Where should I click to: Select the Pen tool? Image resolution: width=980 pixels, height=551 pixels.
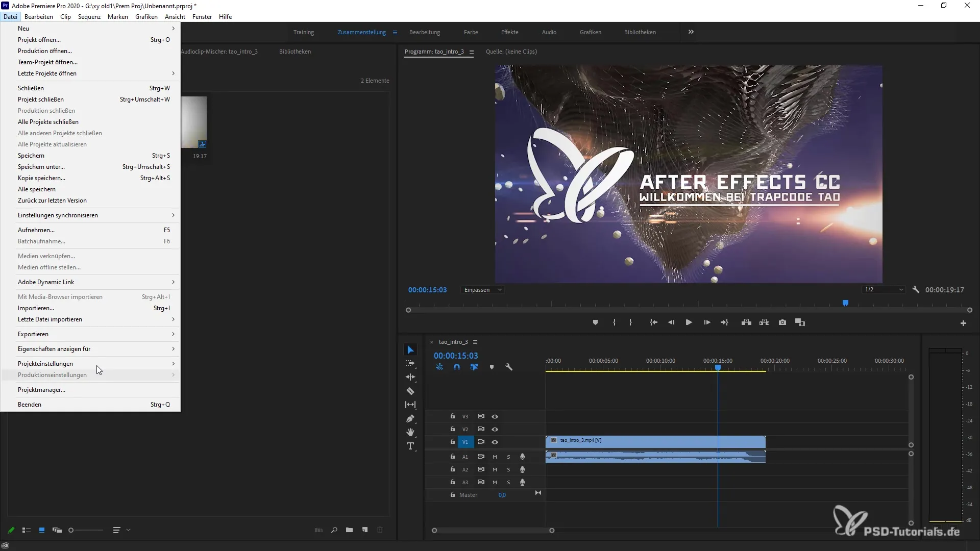click(x=410, y=418)
